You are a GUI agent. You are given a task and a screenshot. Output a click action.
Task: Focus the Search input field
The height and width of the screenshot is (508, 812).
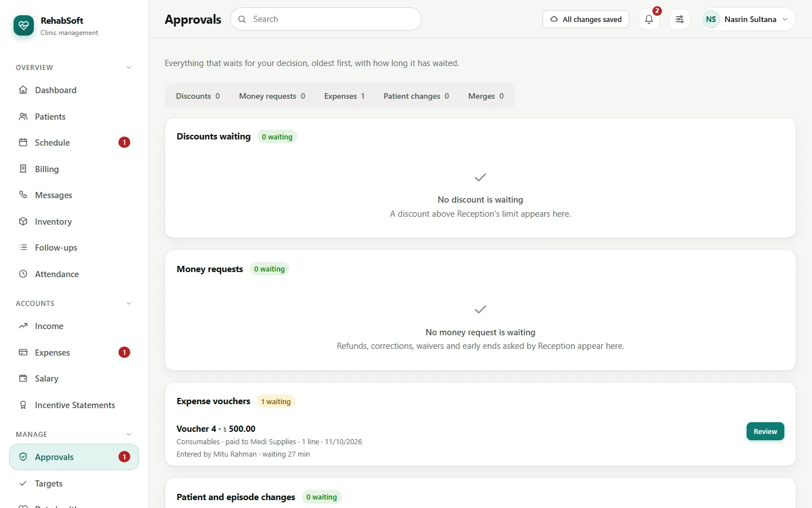[x=326, y=19]
